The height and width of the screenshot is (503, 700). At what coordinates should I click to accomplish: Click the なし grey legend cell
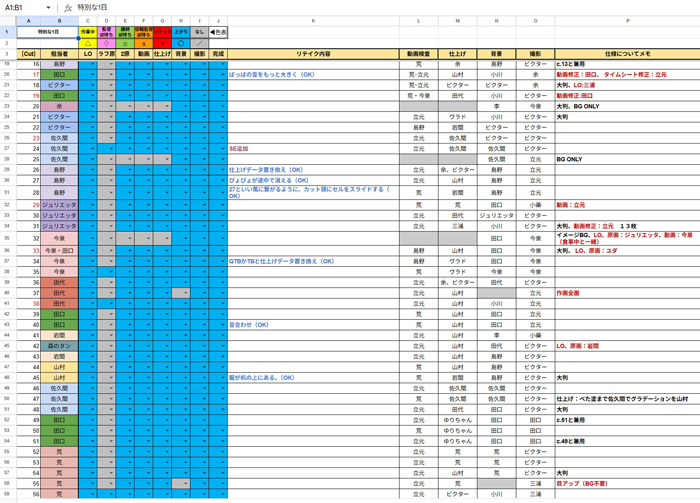200,32
